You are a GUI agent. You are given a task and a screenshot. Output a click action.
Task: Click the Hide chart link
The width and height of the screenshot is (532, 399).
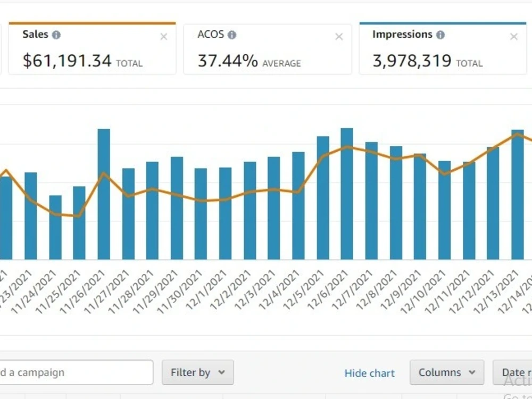tap(370, 373)
